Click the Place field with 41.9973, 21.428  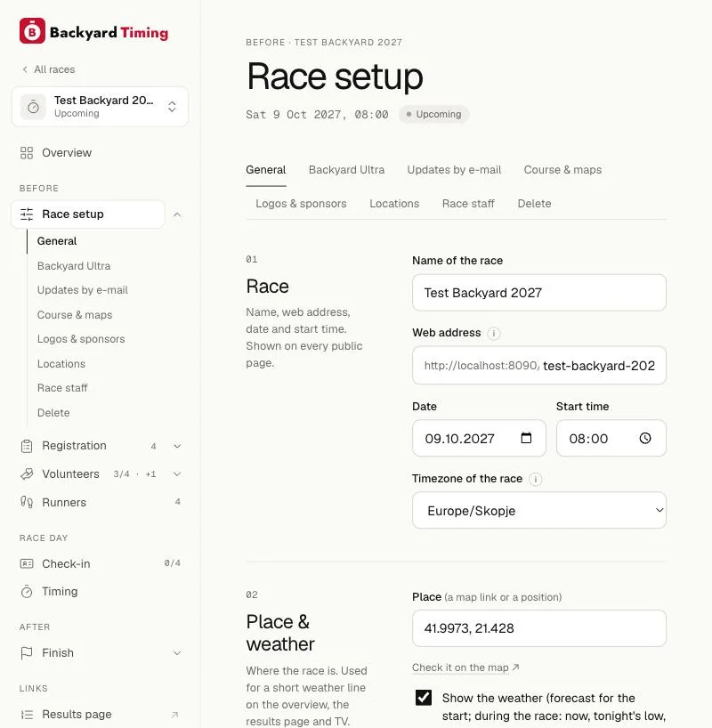coord(538,628)
